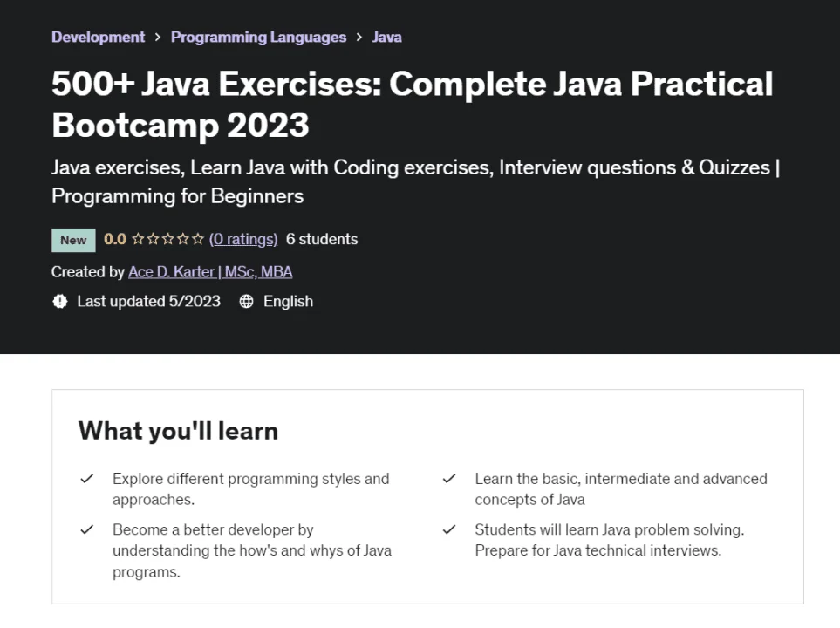Click the Last updated badge icon
The image size is (840, 628).
pyautogui.click(x=60, y=301)
